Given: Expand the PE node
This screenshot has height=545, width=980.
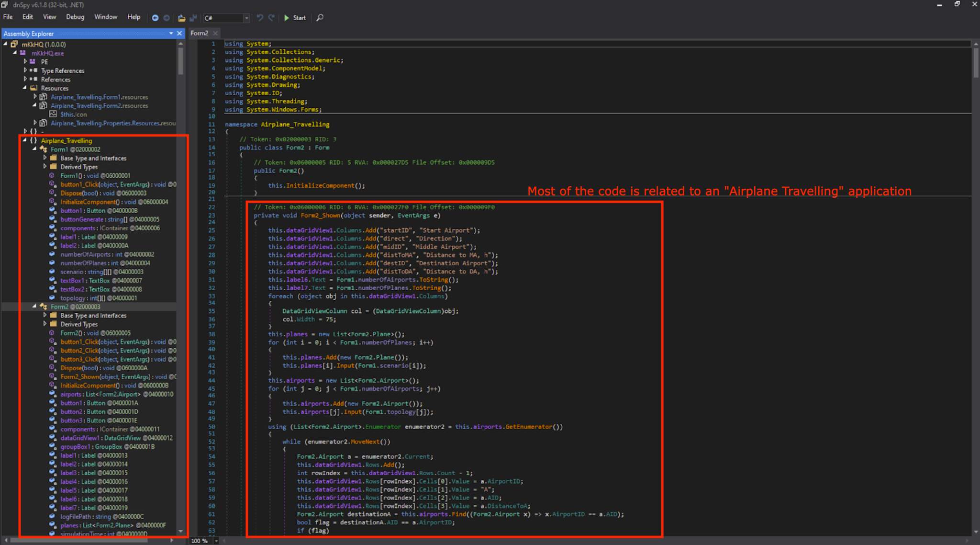Looking at the screenshot, I should coord(25,62).
